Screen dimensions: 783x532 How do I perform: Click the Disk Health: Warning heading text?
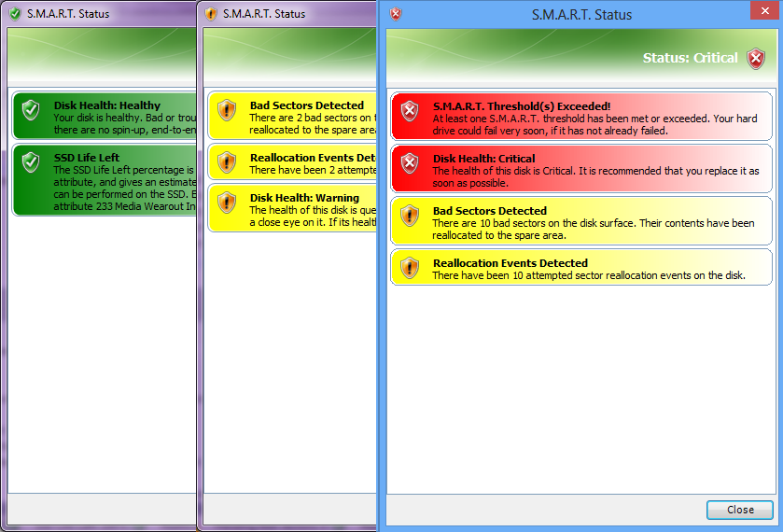click(x=304, y=198)
